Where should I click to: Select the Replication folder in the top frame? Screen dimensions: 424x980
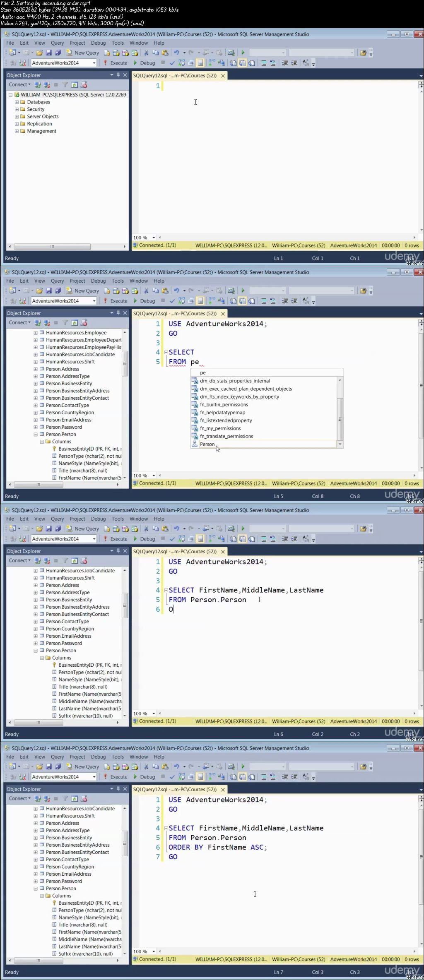39,124
